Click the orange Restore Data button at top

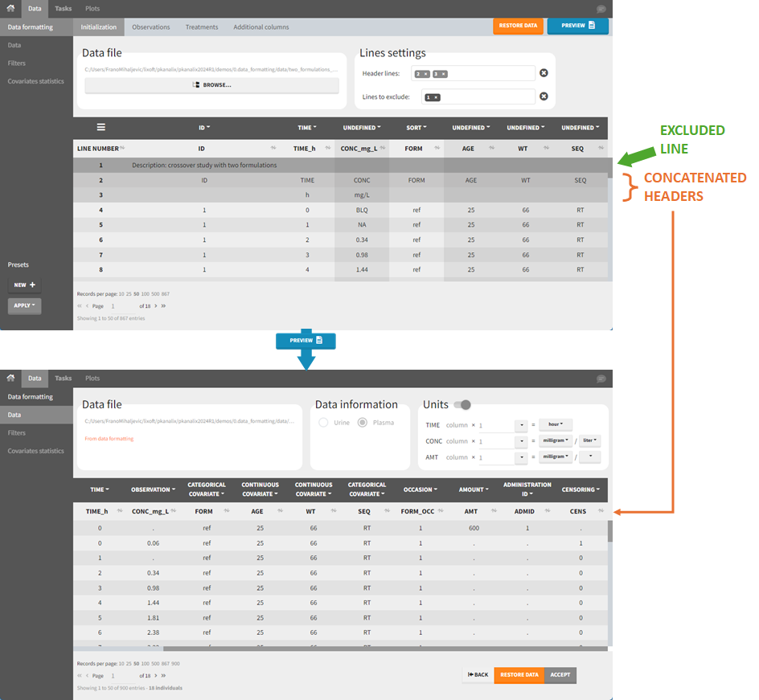[519, 26]
